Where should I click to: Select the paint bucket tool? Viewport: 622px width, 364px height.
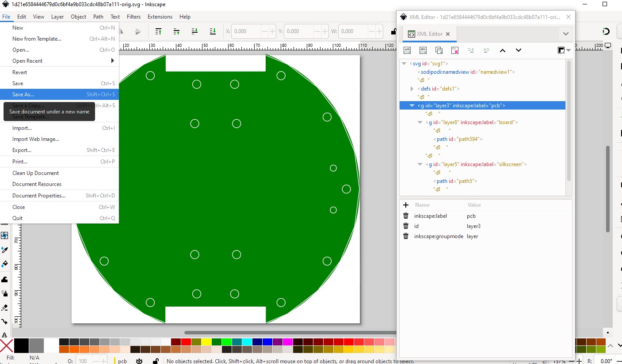click(x=5, y=264)
